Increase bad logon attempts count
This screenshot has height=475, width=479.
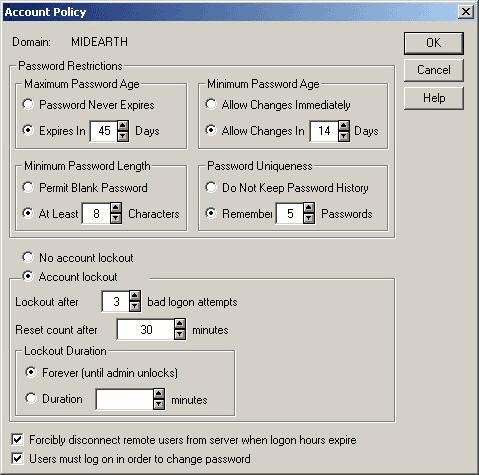point(135,296)
